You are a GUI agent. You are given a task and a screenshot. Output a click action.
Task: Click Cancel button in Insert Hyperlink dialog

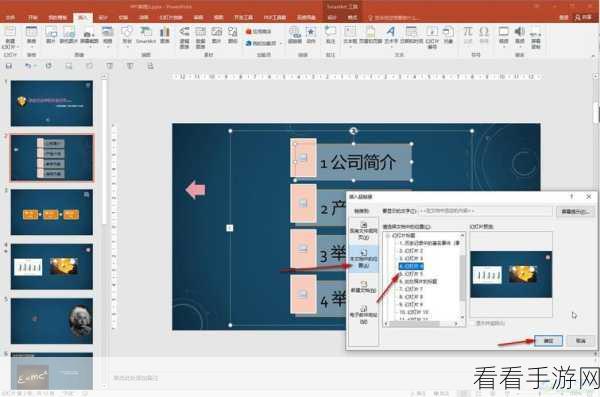point(581,340)
